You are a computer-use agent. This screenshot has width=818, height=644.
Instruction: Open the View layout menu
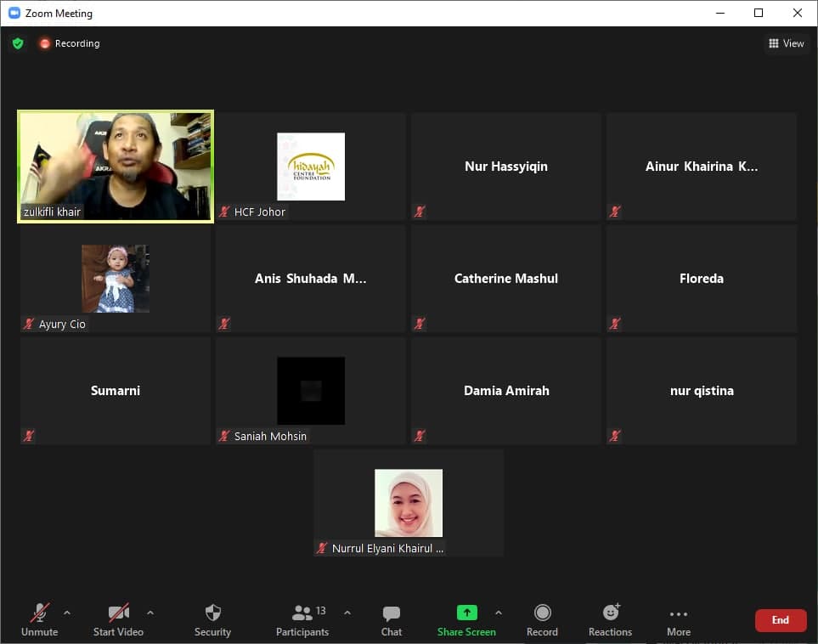[786, 43]
